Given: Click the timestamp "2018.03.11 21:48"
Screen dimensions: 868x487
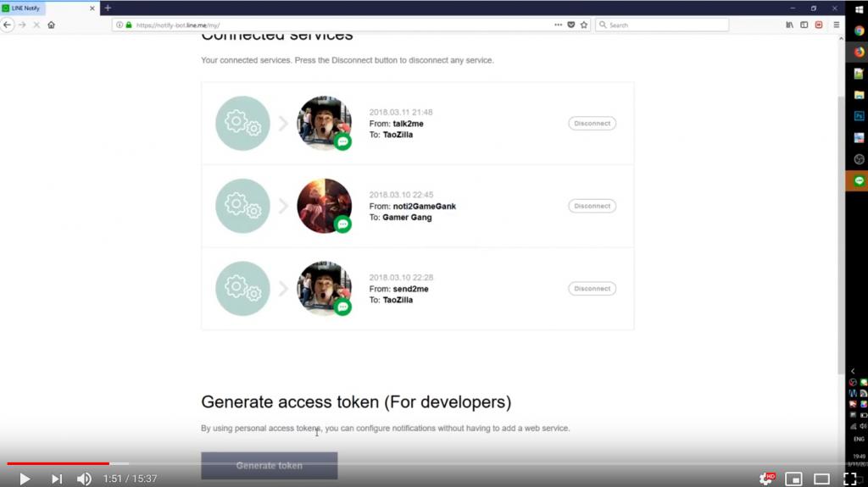Looking at the screenshot, I should coord(401,113).
